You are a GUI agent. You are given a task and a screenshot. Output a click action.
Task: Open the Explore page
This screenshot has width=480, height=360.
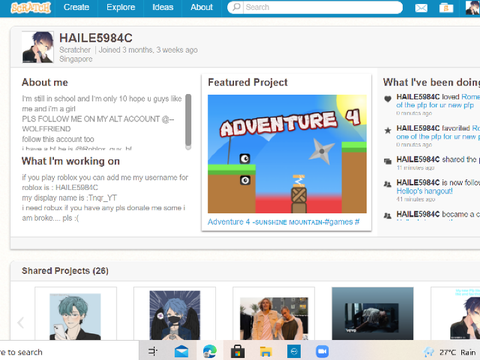click(121, 7)
